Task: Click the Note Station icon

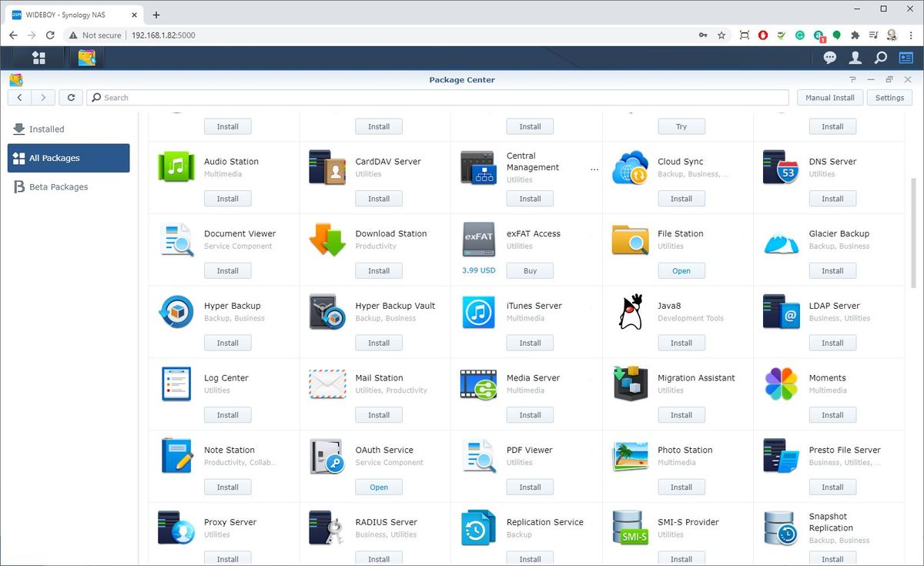Action: tap(176, 456)
